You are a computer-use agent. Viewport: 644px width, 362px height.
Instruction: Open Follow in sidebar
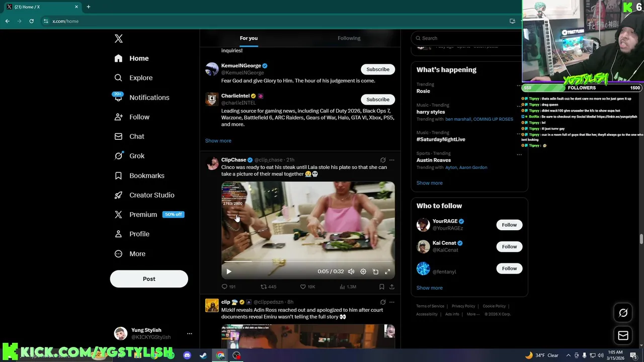132,117
